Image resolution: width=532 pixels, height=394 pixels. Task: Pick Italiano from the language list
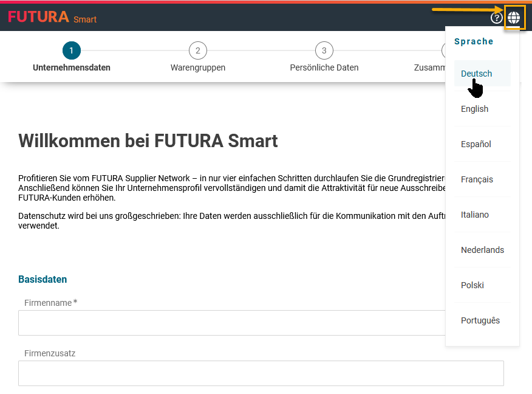(475, 215)
